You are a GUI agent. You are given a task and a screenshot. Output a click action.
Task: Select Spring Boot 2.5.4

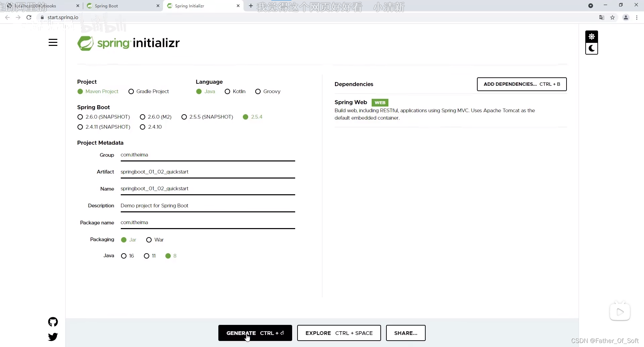click(x=253, y=117)
